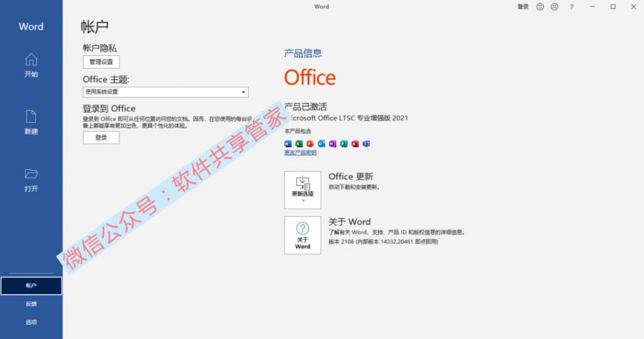The image size is (644, 339).
Task: Open the 反馈 (Feedback) page
Action: [x=31, y=304]
